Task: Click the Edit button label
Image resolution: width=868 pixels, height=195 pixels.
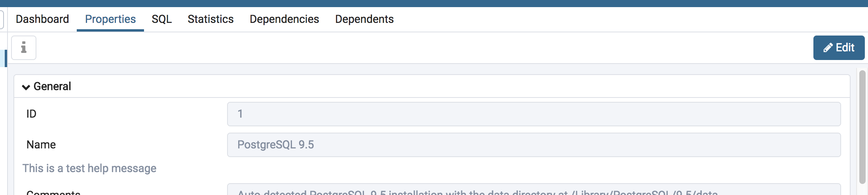Action: tap(845, 48)
